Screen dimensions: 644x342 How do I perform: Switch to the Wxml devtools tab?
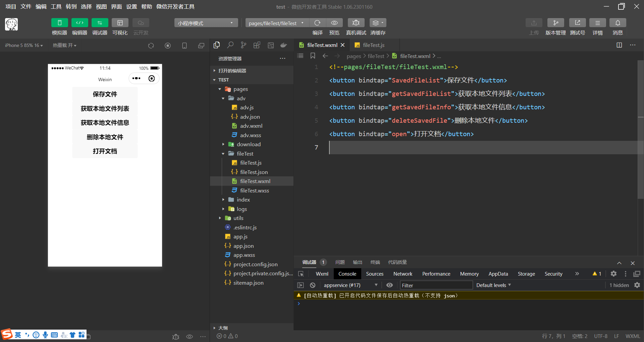click(x=322, y=274)
